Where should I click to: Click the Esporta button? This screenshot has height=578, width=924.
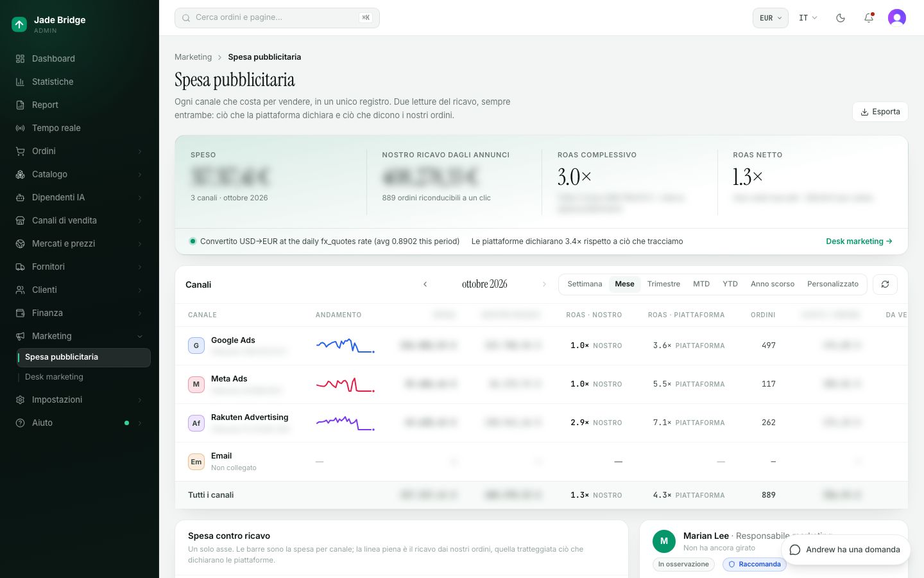click(880, 112)
